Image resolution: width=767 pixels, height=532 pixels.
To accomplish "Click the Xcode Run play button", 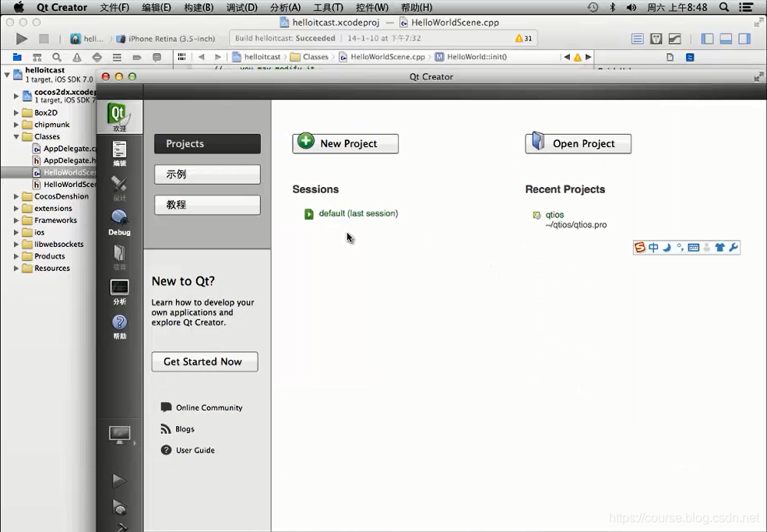I will (22, 39).
